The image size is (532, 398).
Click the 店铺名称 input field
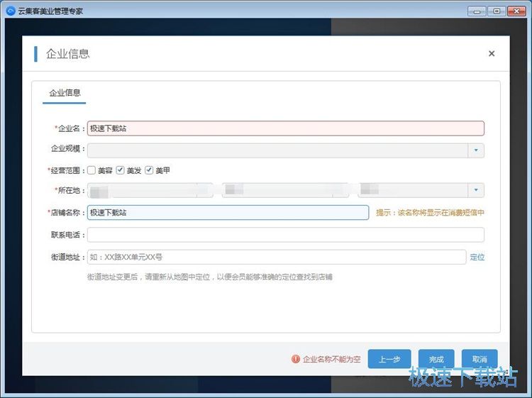(228, 212)
